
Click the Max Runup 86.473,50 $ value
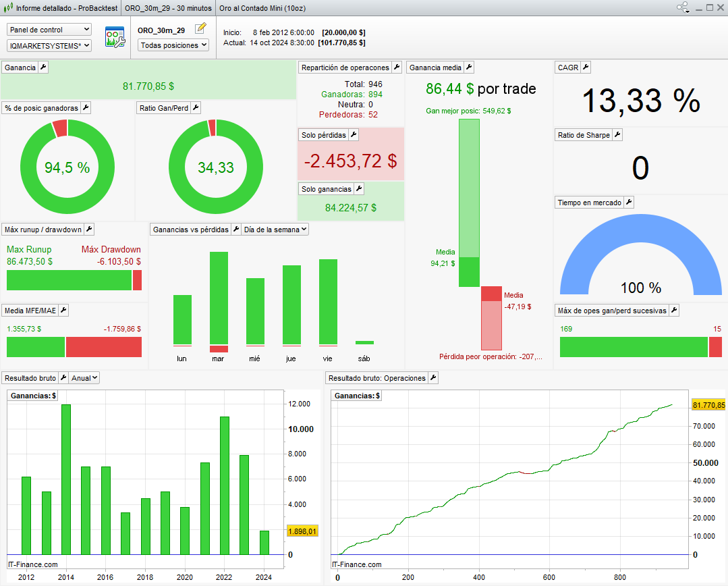tap(30, 262)
